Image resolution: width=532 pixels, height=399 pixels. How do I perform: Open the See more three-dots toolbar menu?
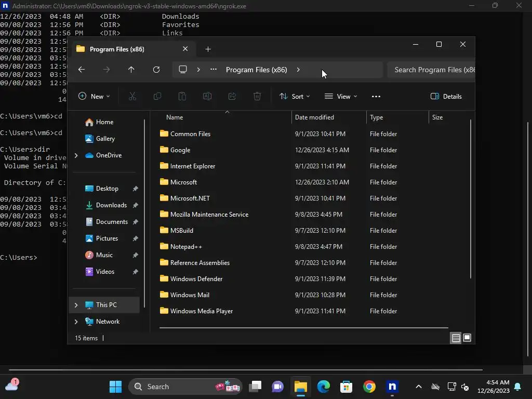pos(376,96)
